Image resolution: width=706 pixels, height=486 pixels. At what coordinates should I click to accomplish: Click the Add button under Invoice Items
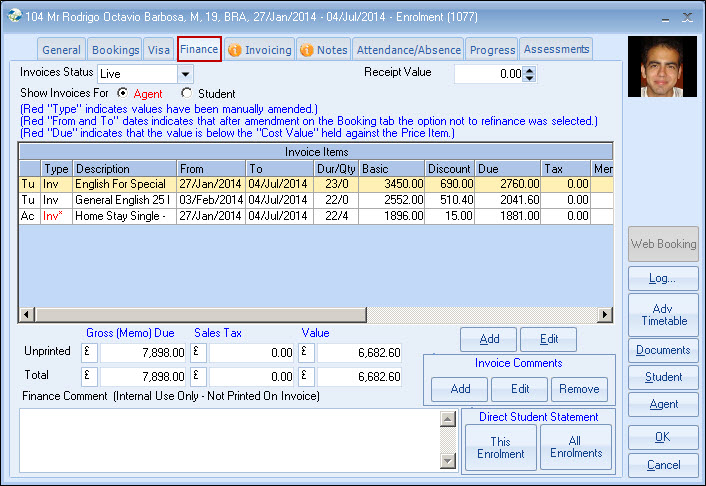488,339
